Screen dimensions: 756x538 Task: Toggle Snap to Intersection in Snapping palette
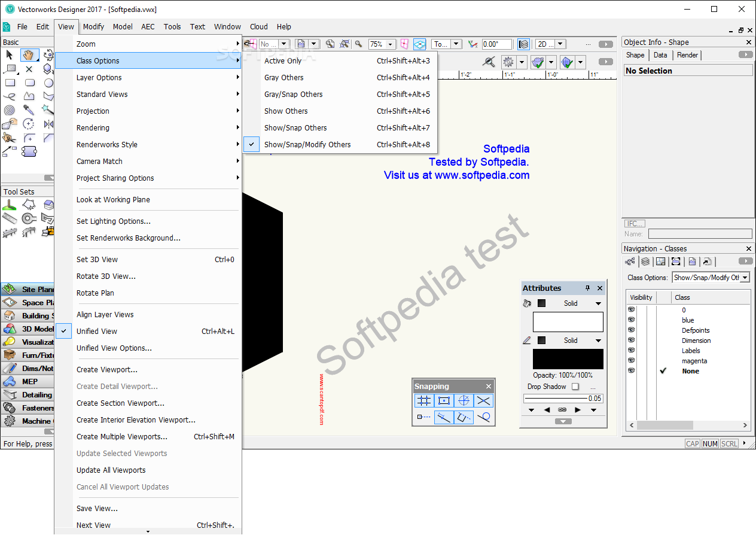pos(483,401)
